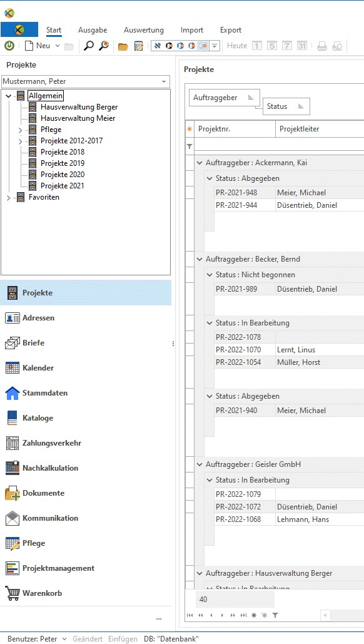Click the Auftraggeber grouping column chip
This screenshot has height=644, width=364.
[x=224, y=98]
